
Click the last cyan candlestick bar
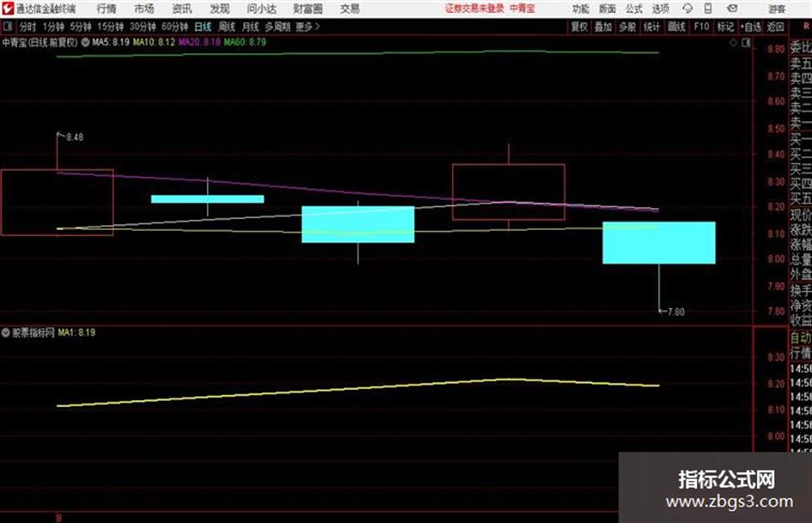pos(659,243)
